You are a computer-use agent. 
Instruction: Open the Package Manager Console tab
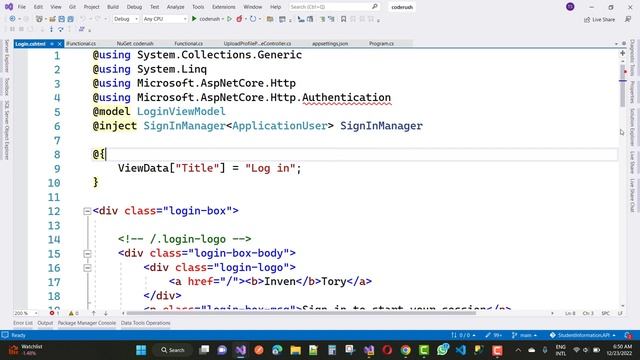87,323
